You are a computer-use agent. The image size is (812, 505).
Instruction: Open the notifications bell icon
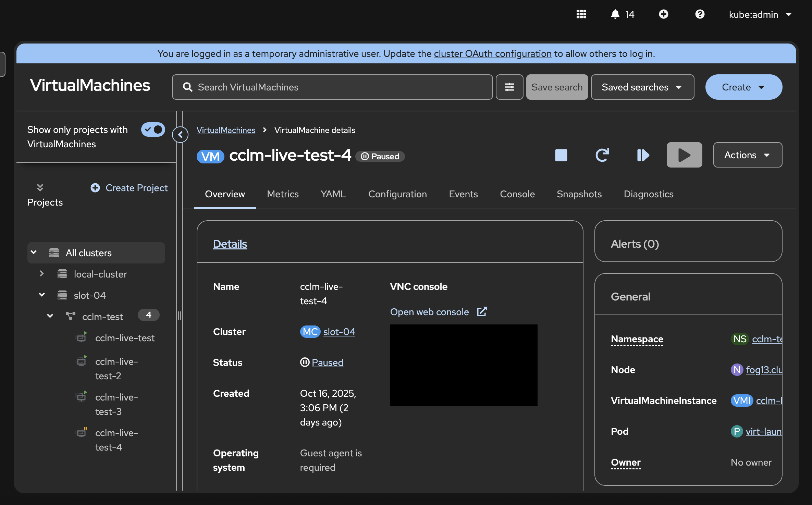[615, 14]
